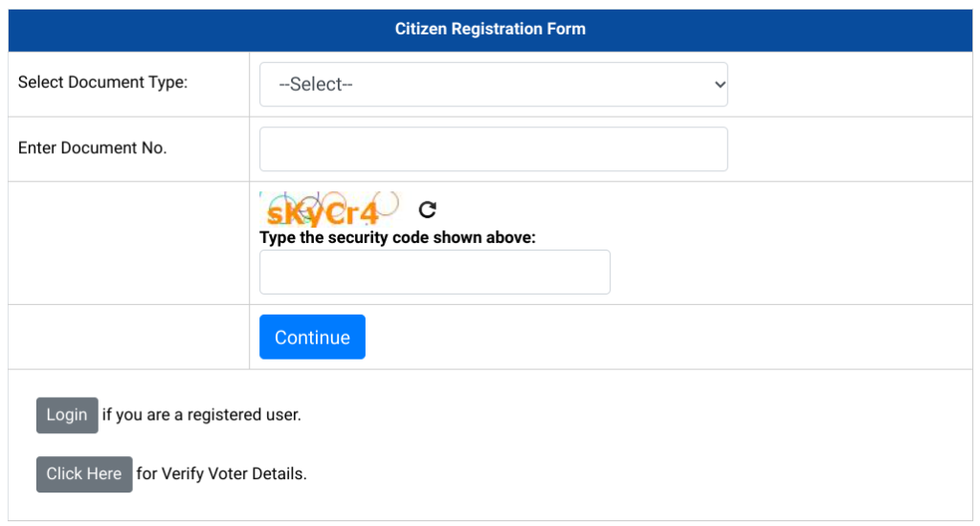Click the 'Enter Document No.' label
Viewport: 980px width, 526px height.
93,148
